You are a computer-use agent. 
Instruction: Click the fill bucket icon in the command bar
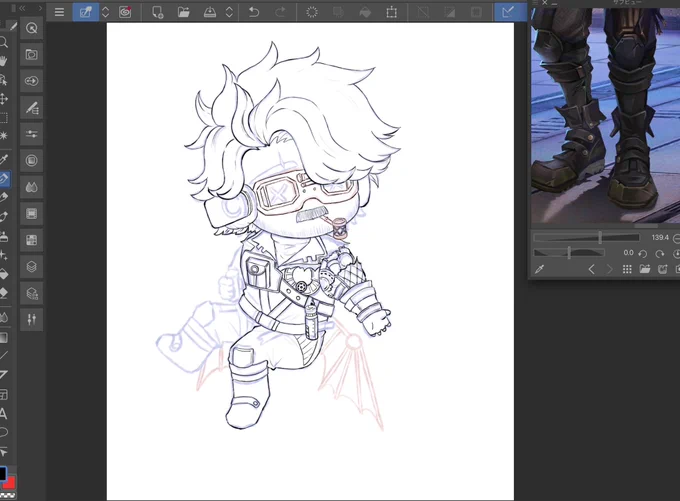pyautogui.click(x=365, y=12)
